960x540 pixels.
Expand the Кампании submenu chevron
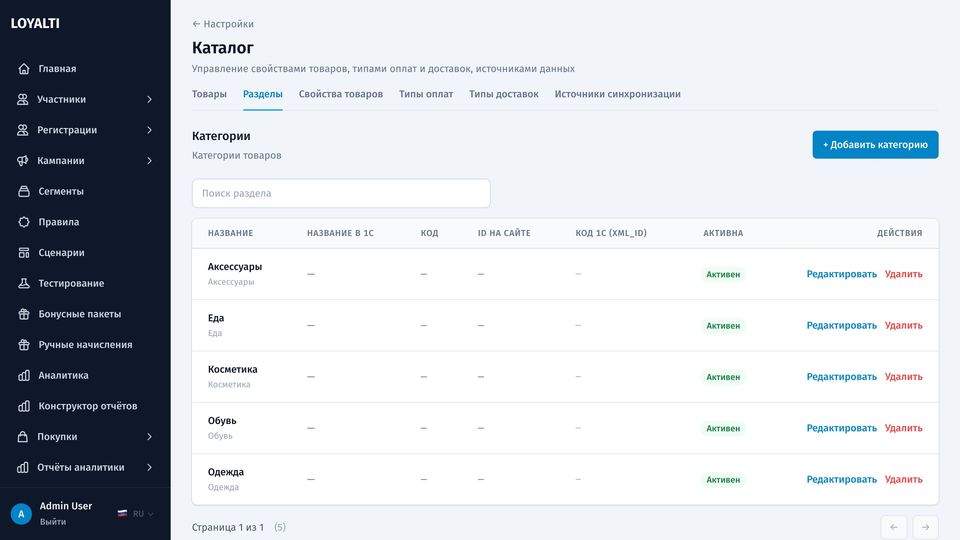149,160
